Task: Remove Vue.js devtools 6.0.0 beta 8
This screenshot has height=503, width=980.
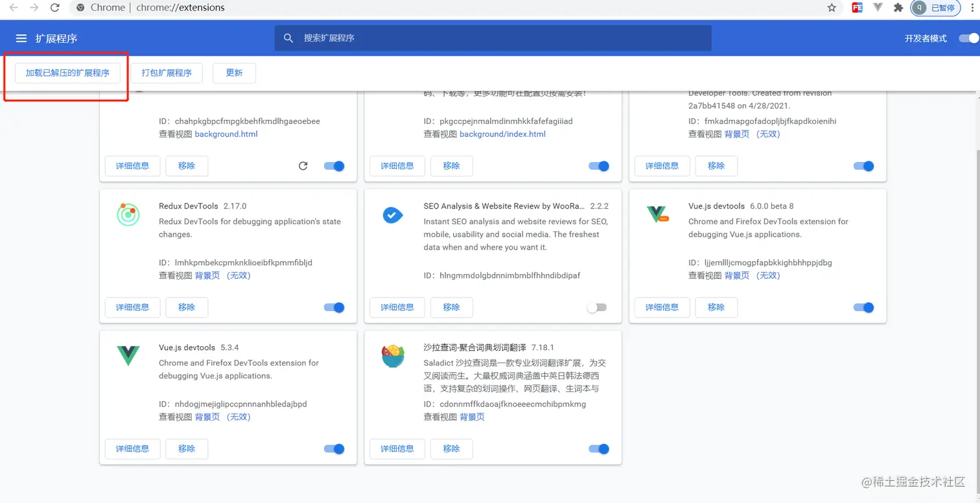Action: (716, 307)
